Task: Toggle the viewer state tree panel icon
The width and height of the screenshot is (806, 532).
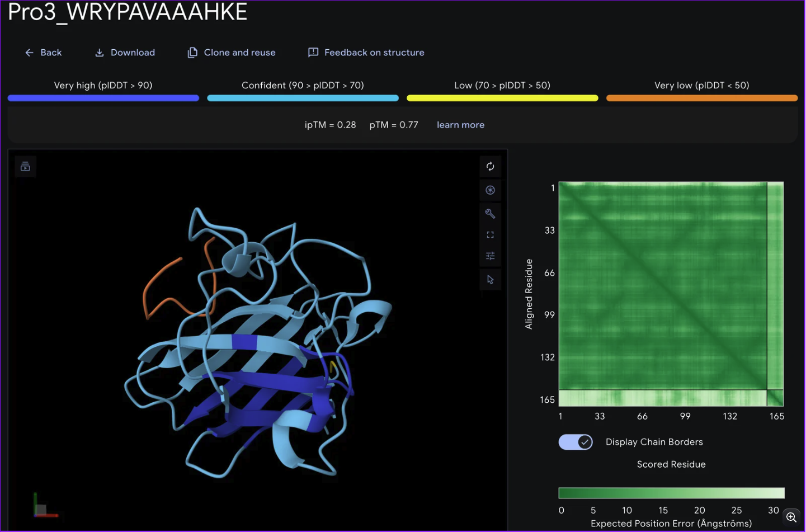Action: point(25,167)
